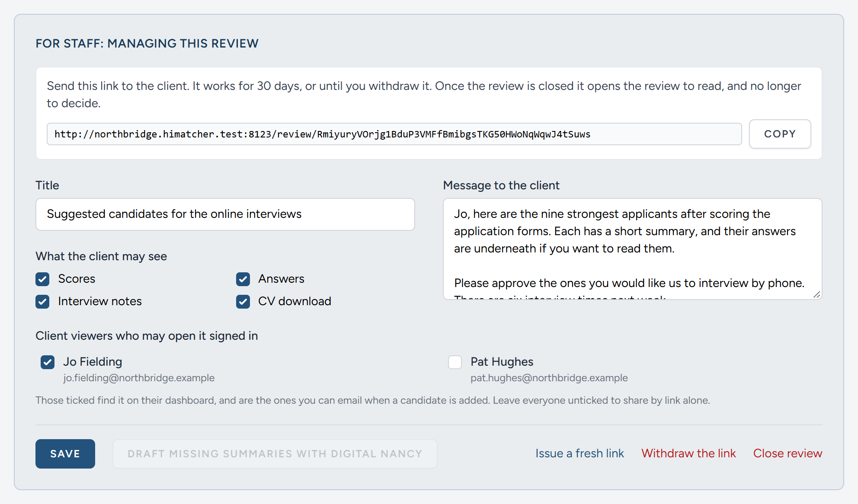This screenshot has width=858, height=504.
Task: Select the review link URL field
Action: click(x=394, y=134)
